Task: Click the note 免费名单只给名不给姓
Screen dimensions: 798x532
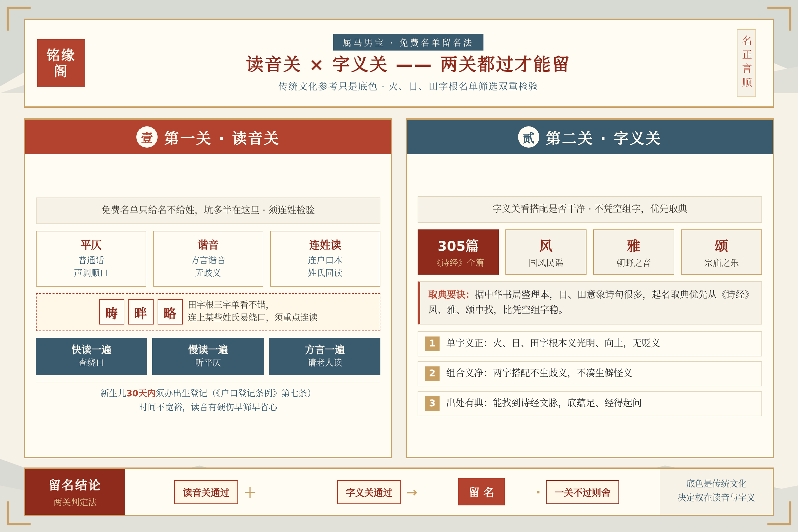Action: coord(208,211)
